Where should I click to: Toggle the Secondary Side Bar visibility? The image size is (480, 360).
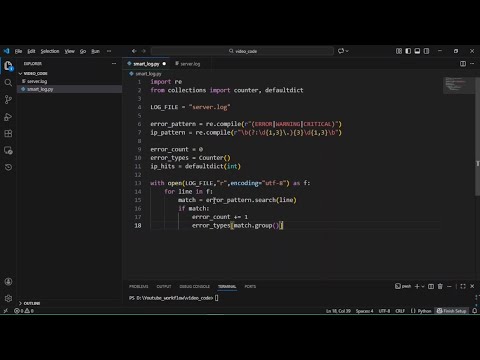tap(426, 51)
